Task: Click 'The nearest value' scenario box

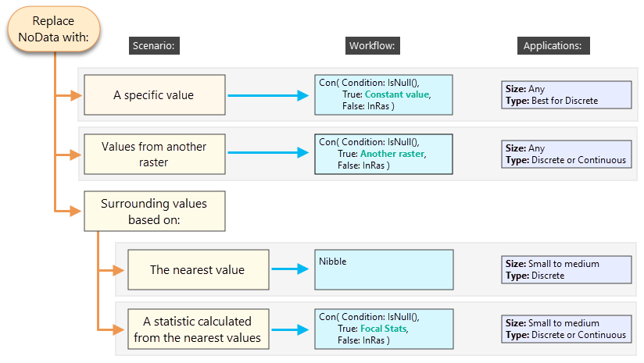Action: pyautogui.click(x=197, y=270)
